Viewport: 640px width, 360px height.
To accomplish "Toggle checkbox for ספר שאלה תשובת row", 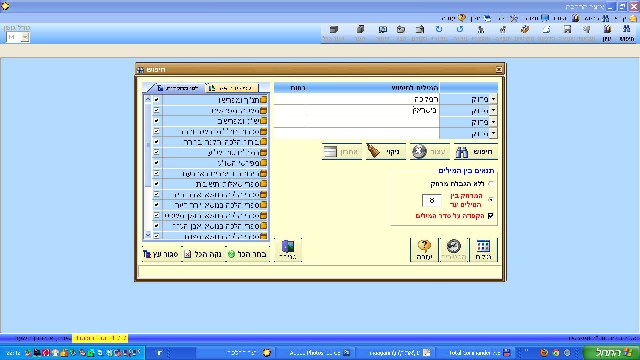I will (156, 184).
